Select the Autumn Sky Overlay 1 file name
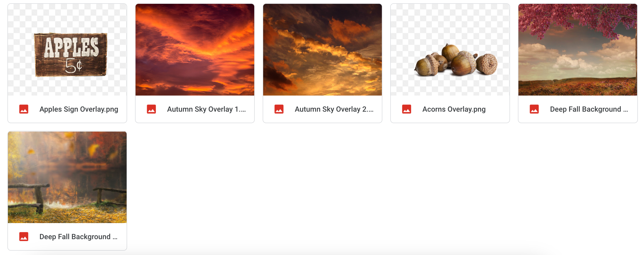The image size is (644, 255). tap(206, 109)
